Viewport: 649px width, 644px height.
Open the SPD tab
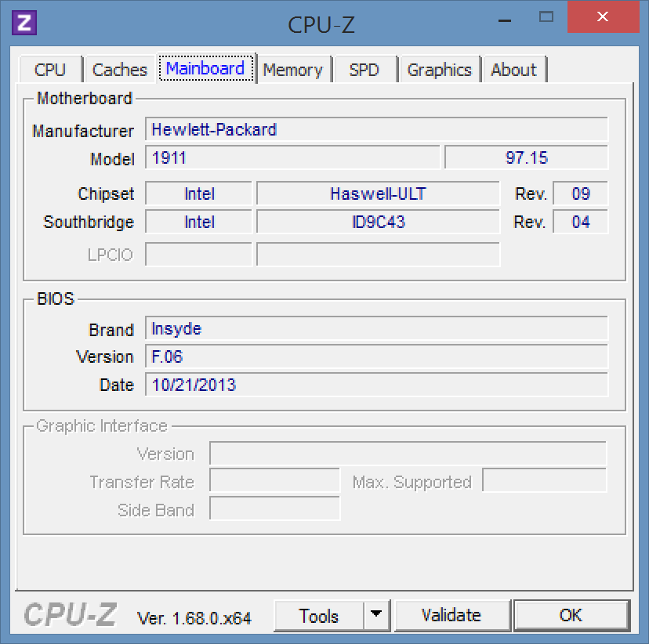pyautogui.click(x=364, y=70)
